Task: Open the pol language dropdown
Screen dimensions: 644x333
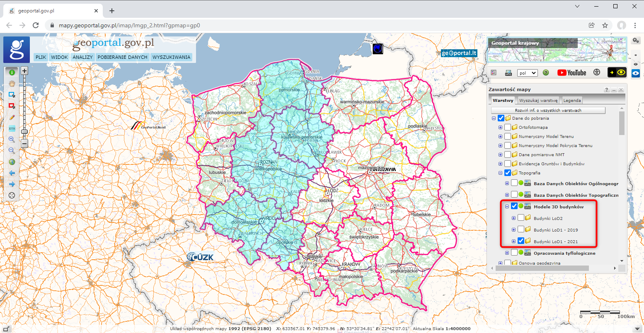Action: 528,73
